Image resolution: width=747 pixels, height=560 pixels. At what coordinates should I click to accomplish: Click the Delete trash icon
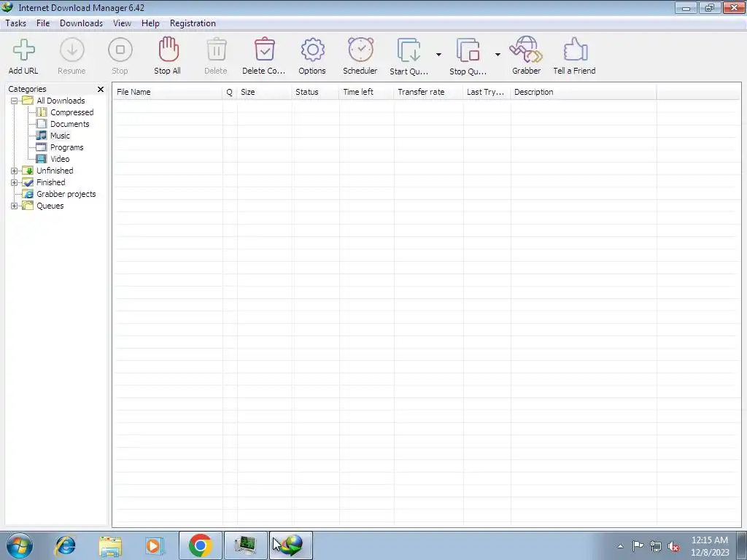[216, 50]
